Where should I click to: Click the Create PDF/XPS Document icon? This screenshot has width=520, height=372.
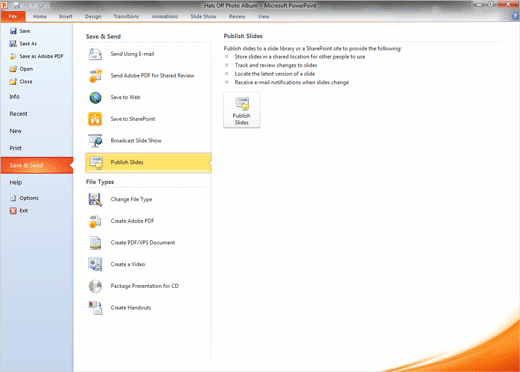(x=95, y=243)
